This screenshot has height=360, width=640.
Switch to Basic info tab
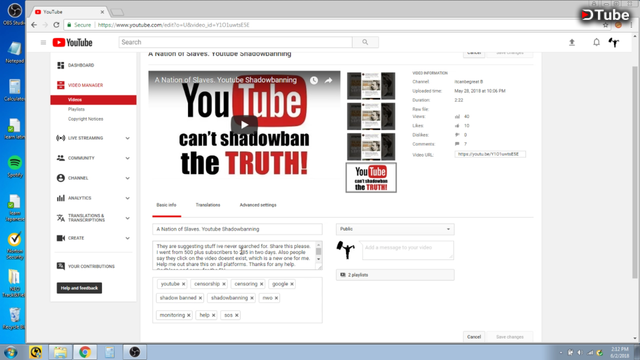167,205
